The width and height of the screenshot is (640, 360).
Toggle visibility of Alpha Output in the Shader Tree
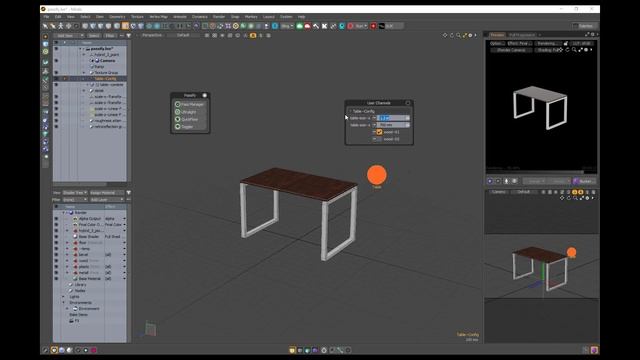pyautogui.click(x=56, y=219)
